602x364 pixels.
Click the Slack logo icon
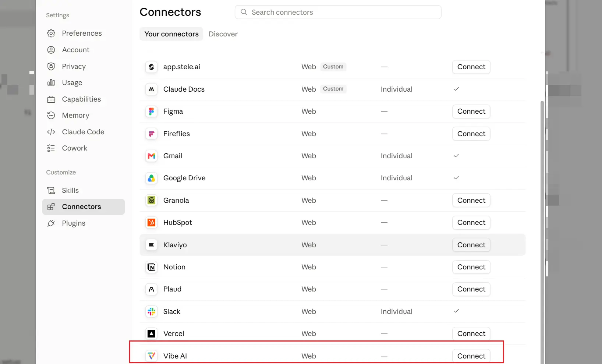(151, 311)
